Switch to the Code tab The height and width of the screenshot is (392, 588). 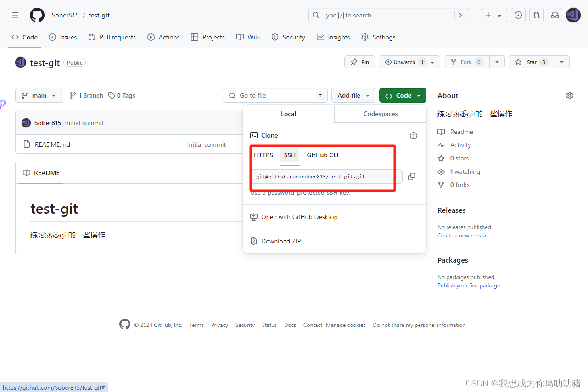pyautogui.click(x=24, y=37)
